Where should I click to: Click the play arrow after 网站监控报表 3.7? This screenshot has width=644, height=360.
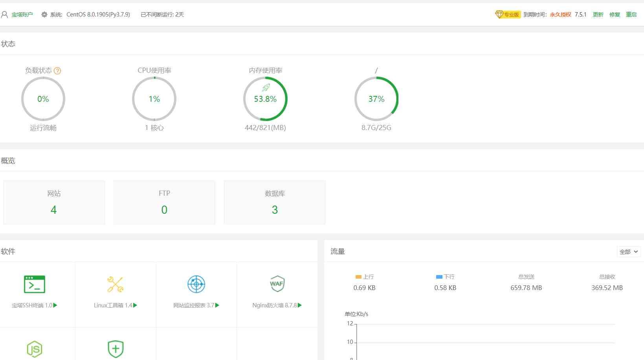[217, 305]
